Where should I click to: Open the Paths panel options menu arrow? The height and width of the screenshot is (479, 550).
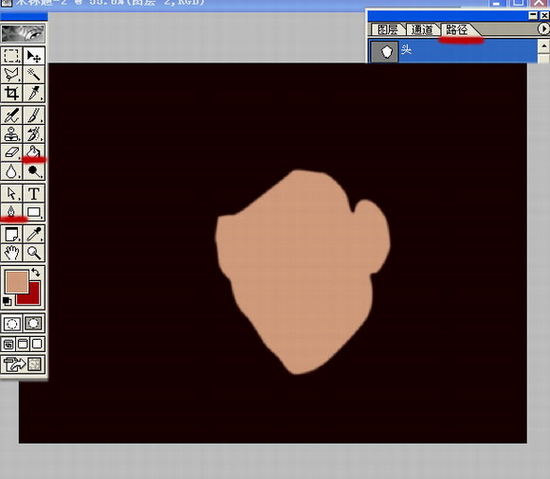pyautogui.click(x=543, y=29)
